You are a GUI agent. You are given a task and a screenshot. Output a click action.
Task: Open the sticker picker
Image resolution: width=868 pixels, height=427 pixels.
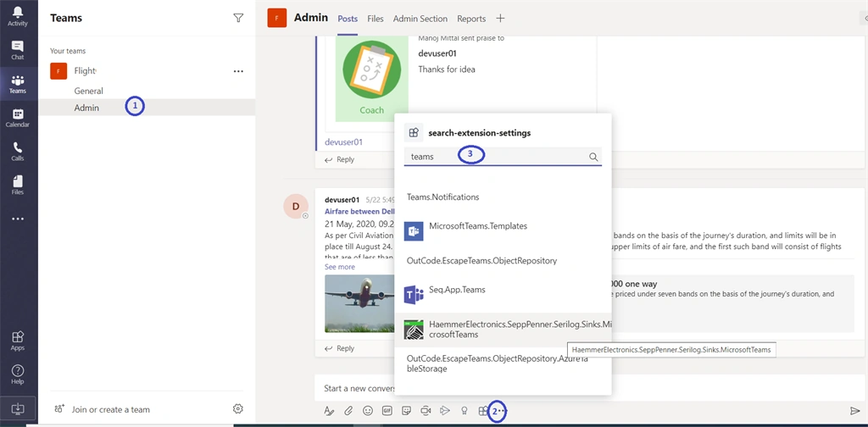(x=406, y=410)
